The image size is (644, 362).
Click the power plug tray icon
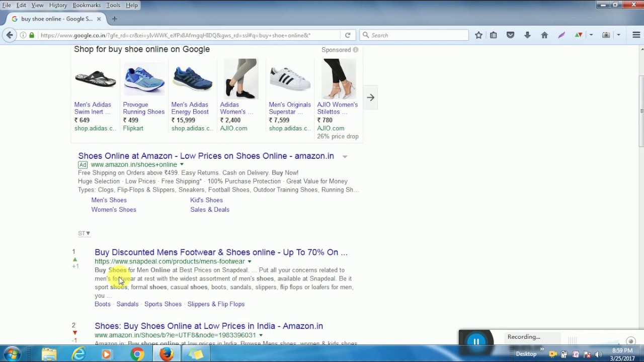tap(564, 354)
